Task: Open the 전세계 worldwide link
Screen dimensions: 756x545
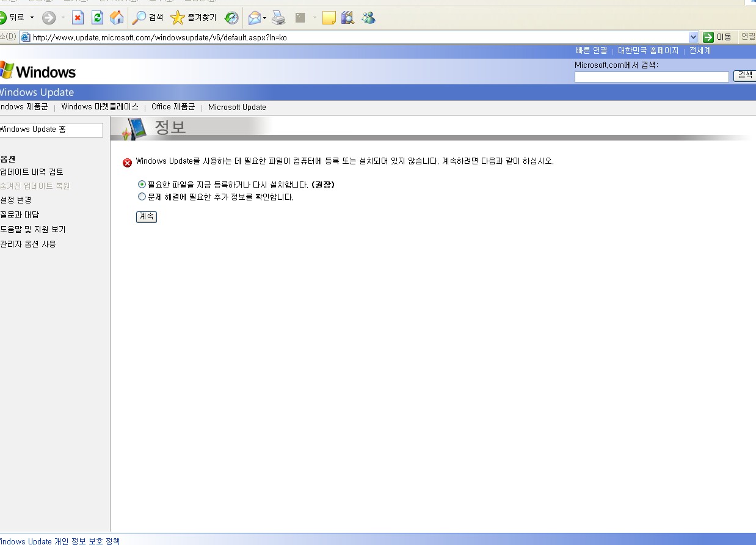Action: [700, 51]
